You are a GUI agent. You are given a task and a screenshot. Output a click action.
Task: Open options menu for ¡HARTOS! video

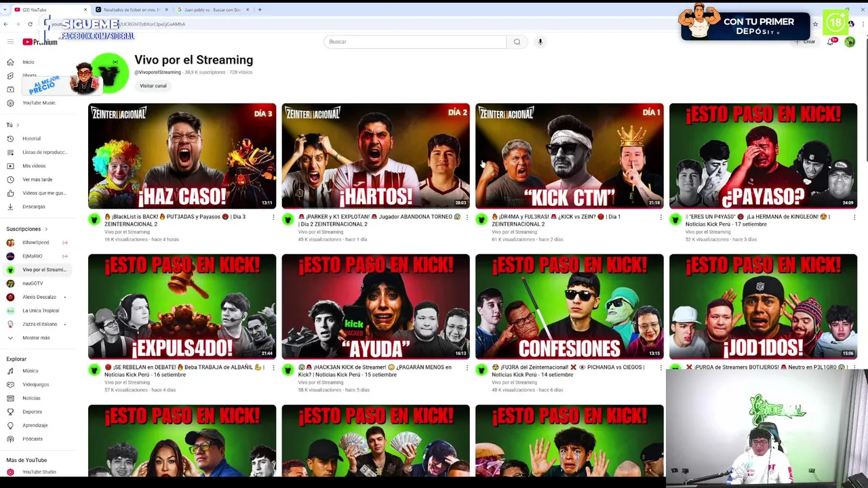(467, 218)
